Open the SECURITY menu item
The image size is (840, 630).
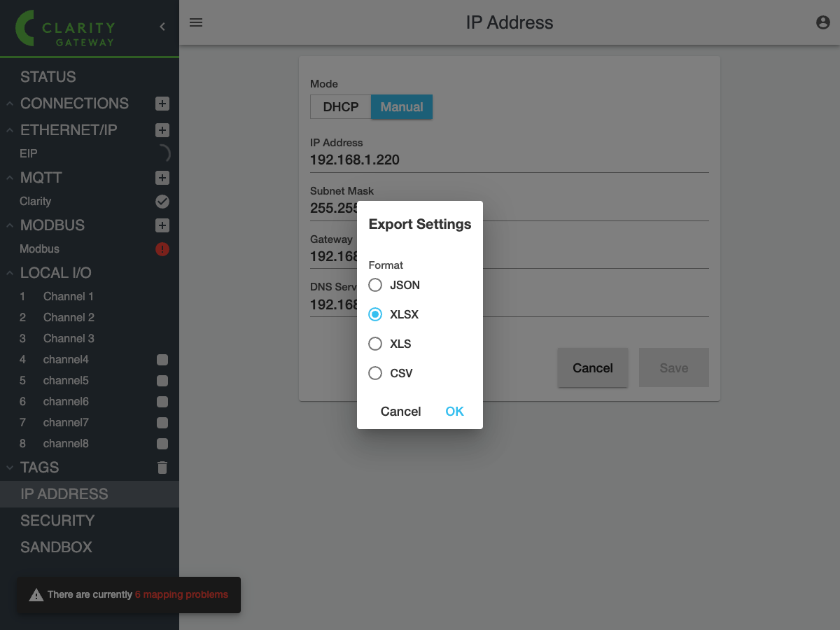click(57, 521)
